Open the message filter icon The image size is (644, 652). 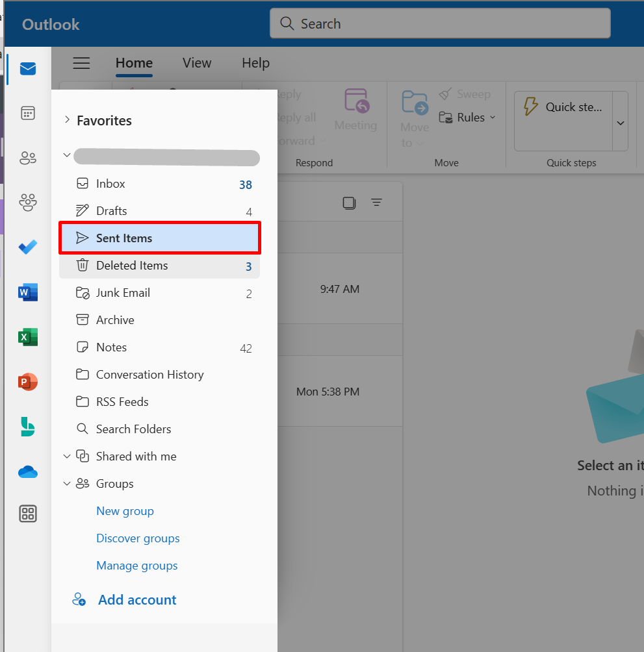376,203
